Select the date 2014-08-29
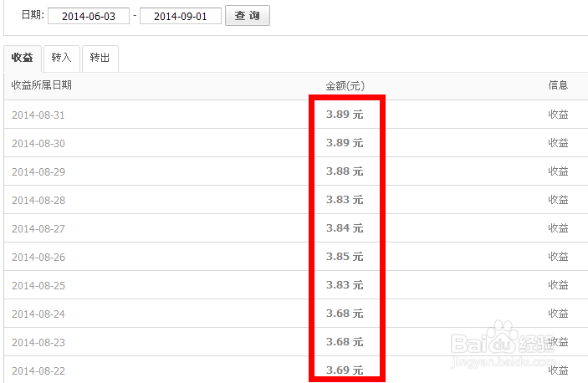The width and height of the screenshot is (588, 383). [x=38, y=172]
